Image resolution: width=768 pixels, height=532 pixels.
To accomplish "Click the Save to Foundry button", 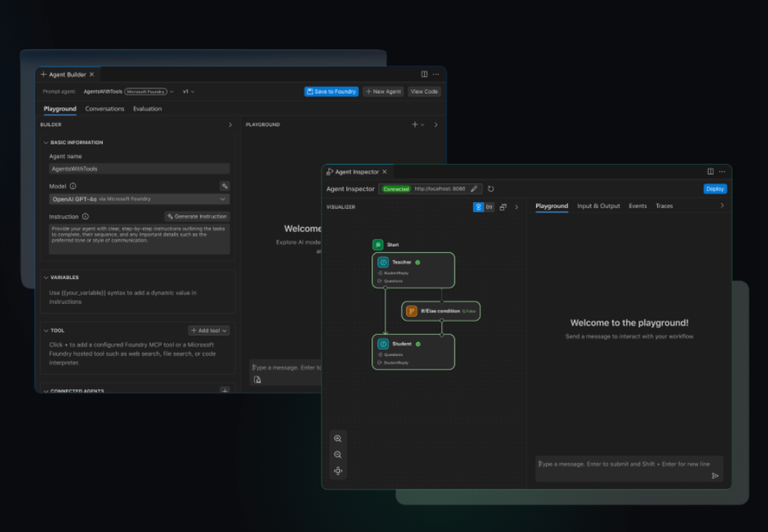I will (x=331, y=91).
